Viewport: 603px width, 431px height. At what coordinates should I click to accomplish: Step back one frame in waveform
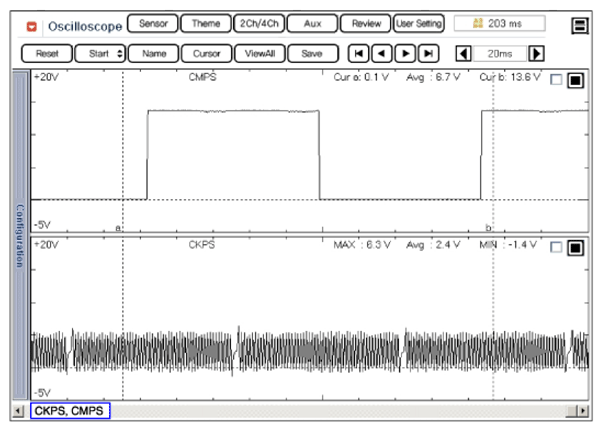[381, 53]
